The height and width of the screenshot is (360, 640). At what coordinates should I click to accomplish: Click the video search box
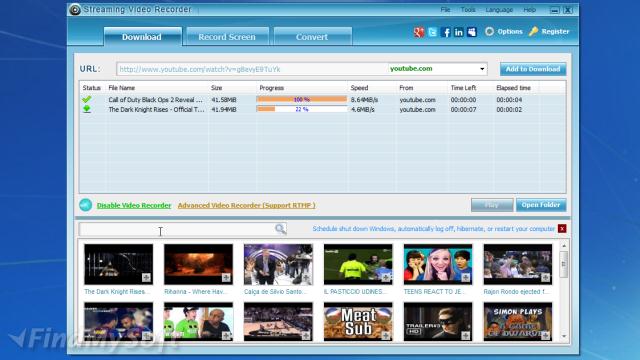click(182, 229)
